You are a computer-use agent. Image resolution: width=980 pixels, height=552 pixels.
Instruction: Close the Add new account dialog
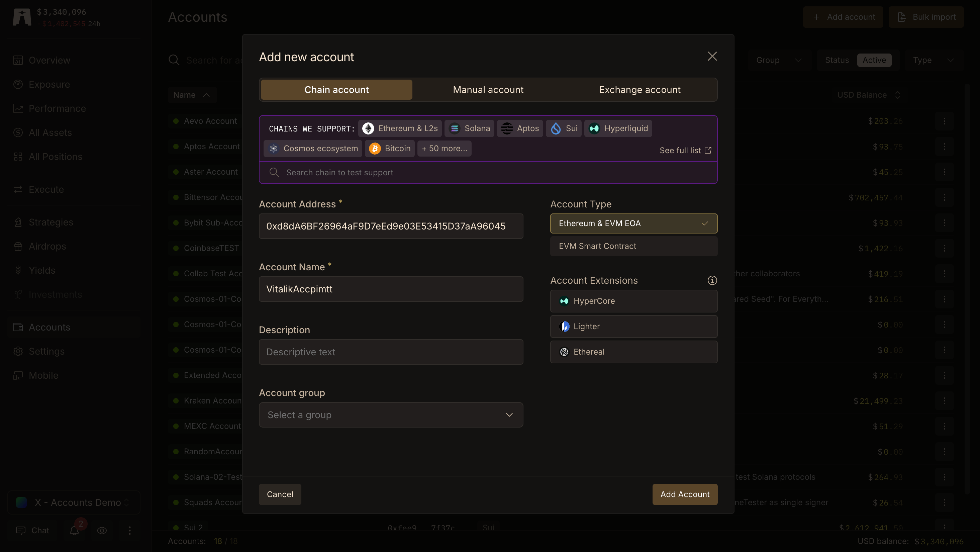tap(712, 56)
